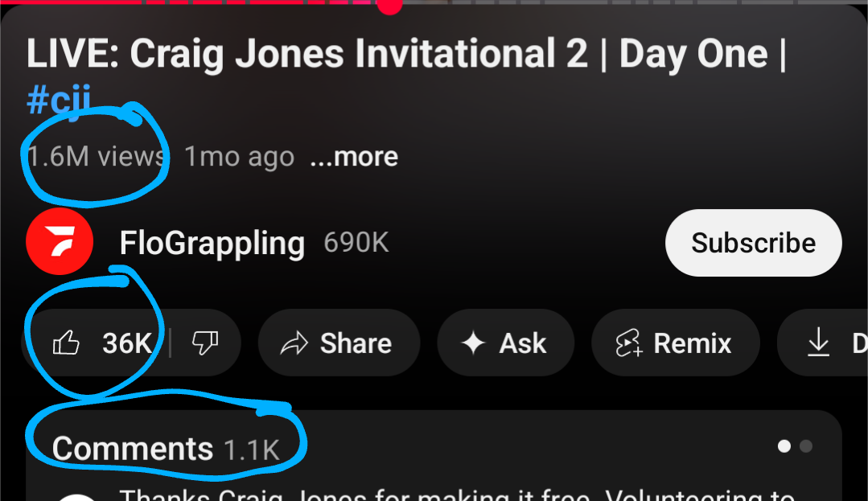Tap the sparkle icon on Ask
The image size is (868, 501).
474,343
